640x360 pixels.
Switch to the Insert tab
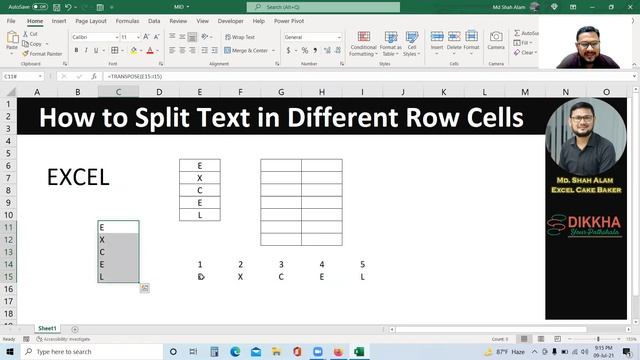[59, 21]
